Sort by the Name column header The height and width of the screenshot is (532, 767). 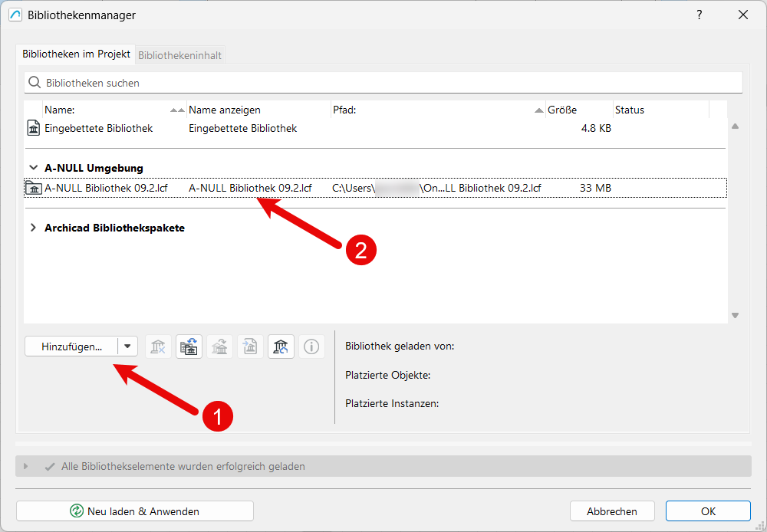point(114,110)
